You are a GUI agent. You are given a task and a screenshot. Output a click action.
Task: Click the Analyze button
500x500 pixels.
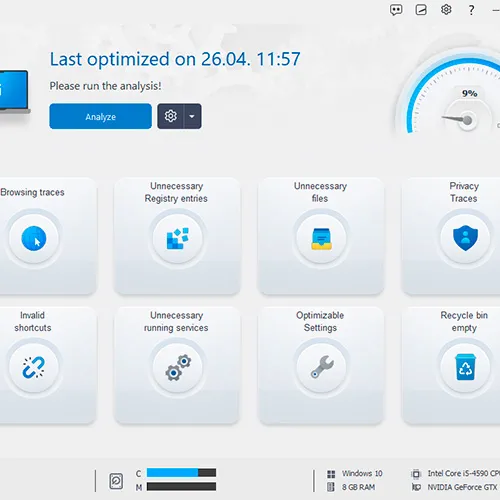(100, 116)
